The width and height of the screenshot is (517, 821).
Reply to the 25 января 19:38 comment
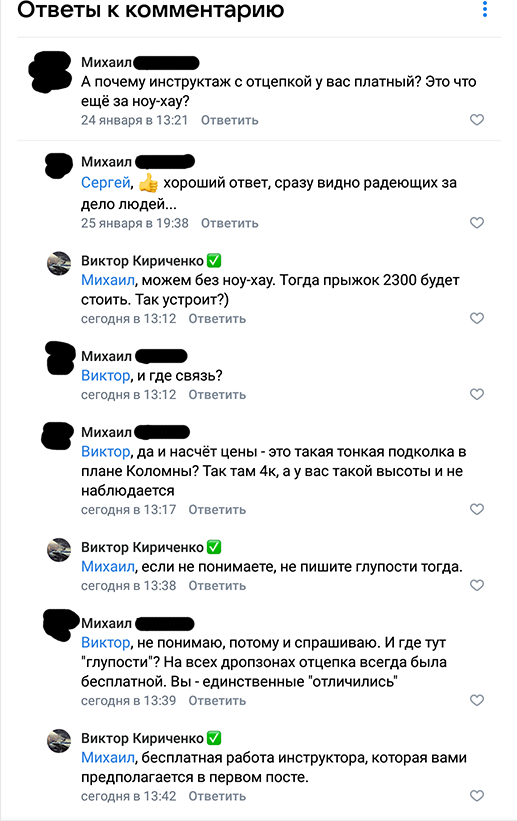pos(229,224)
